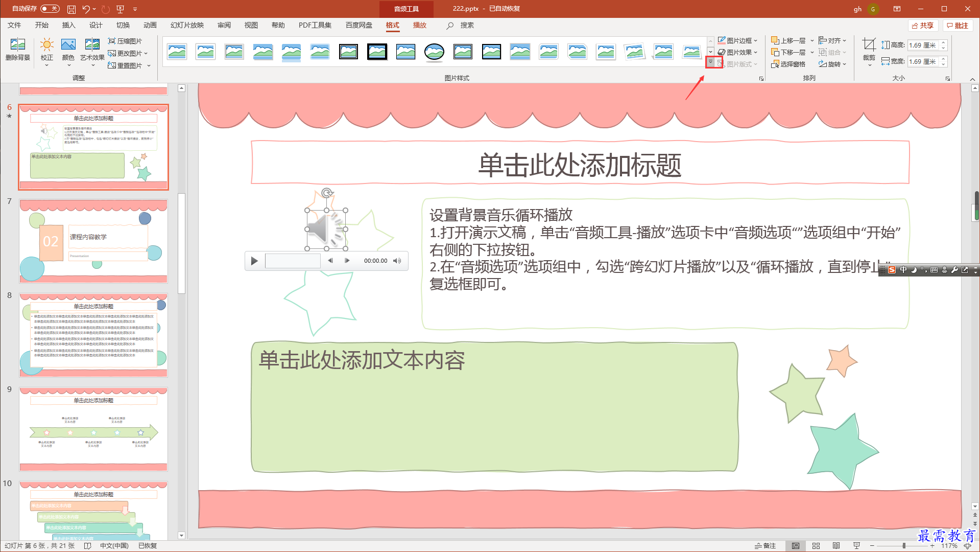Fit slide to current window icon
Viewport: 980px width, 552px height.
(967, 546)
